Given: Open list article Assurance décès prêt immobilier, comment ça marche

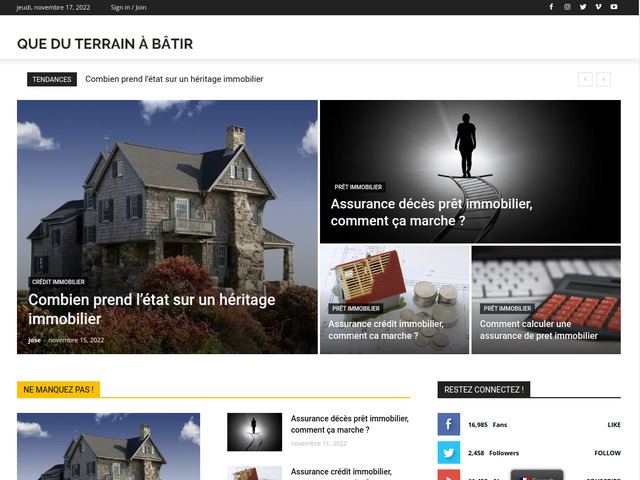Looking at the screenshot, I should click(x=350, y=424).
